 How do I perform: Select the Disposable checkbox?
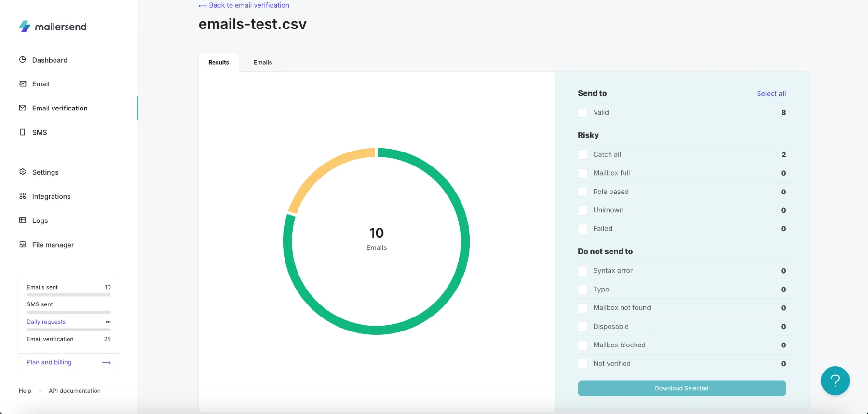(583, 327)
